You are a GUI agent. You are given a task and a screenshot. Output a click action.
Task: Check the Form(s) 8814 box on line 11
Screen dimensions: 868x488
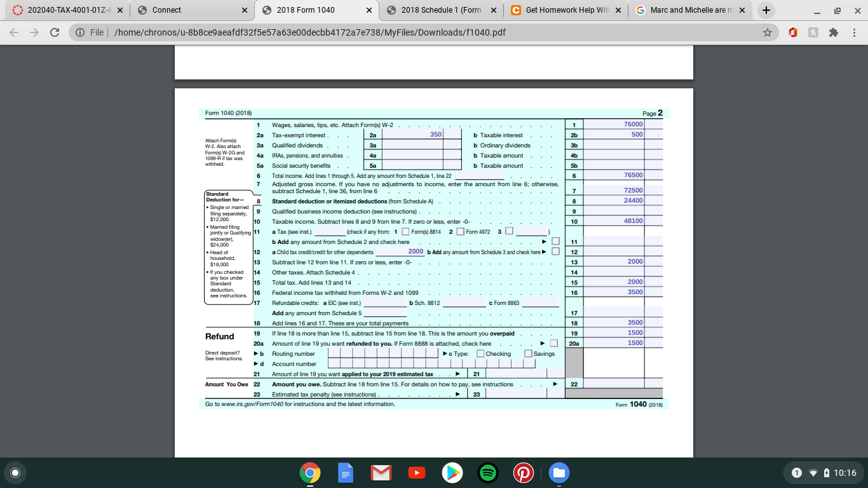point(405,231)
